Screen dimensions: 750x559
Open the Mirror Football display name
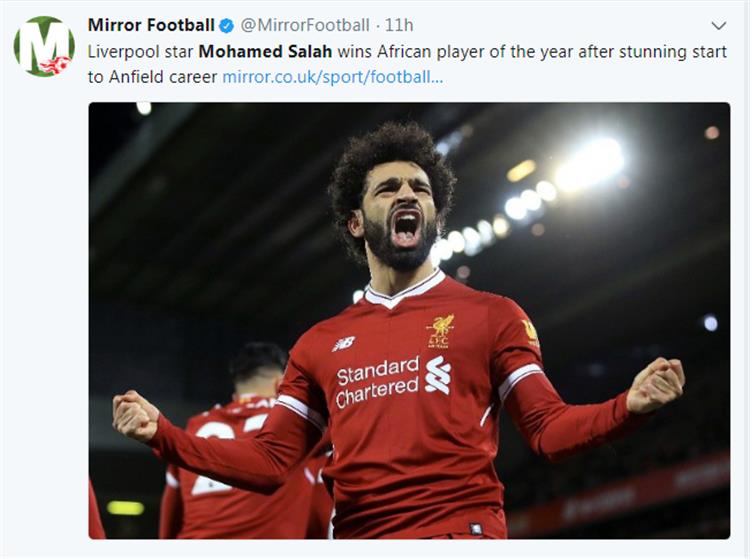point(151,25)
